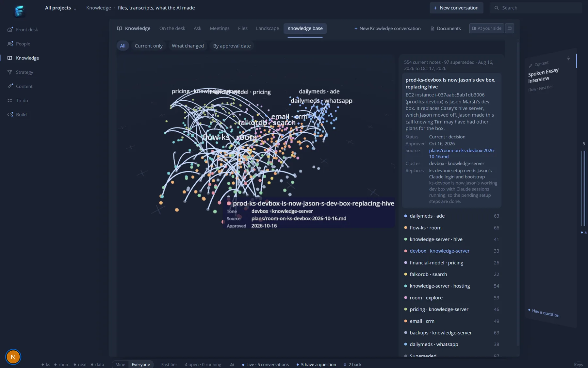Click the app logo icon

[20, 11]
